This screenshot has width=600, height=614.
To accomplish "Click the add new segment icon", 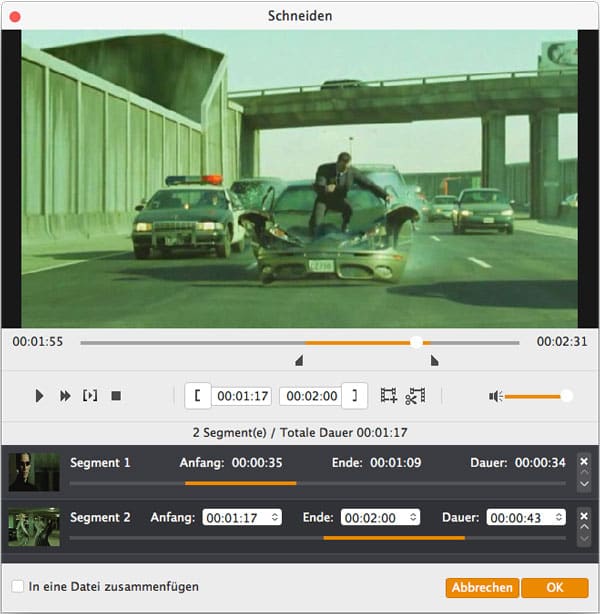I will click(x=389, y=395).
